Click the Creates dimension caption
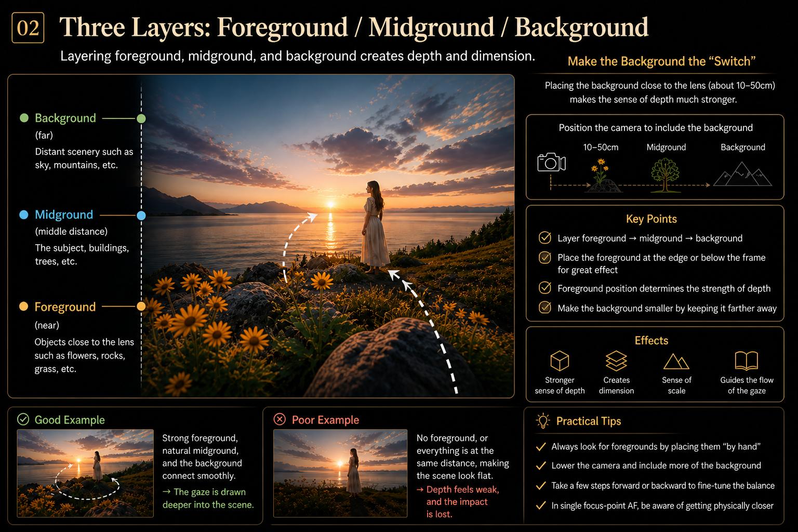The height and width of the screenshot is (532, 798). [x=616, y=385]
